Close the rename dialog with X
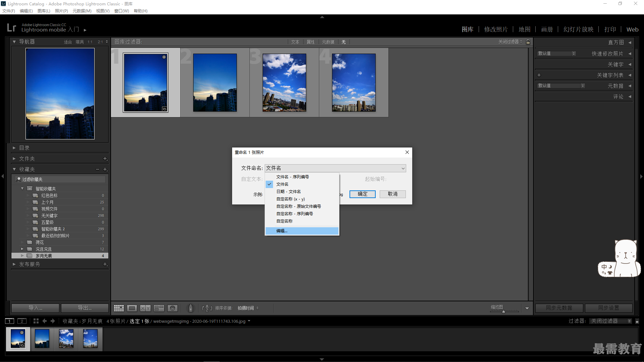The image size is (644, 362). click(x=407, y=152)
